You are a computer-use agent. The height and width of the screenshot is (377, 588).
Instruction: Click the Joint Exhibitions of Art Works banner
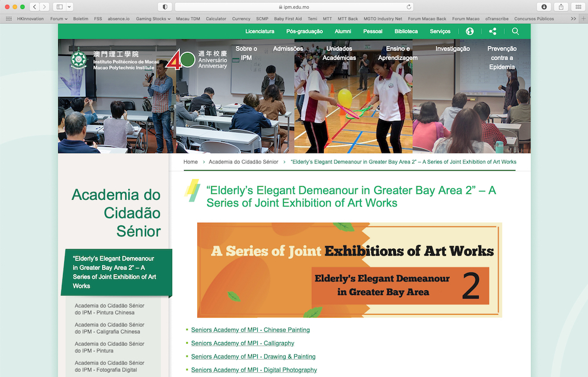coord(349,270)
